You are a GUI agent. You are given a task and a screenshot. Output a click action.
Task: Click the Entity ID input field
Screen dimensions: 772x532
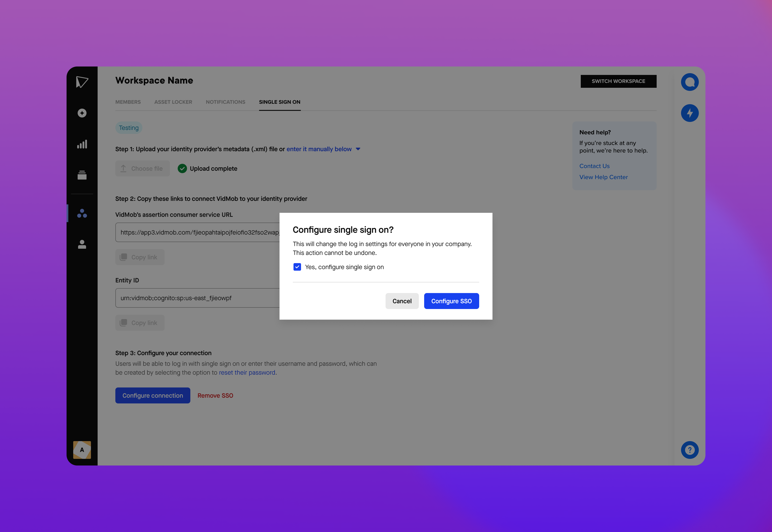[197, 298]
